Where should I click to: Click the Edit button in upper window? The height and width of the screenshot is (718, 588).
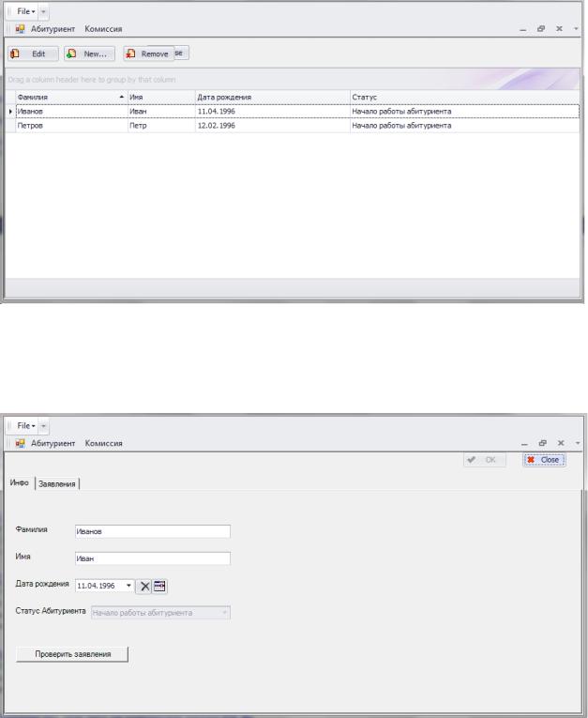pos(33,53)
